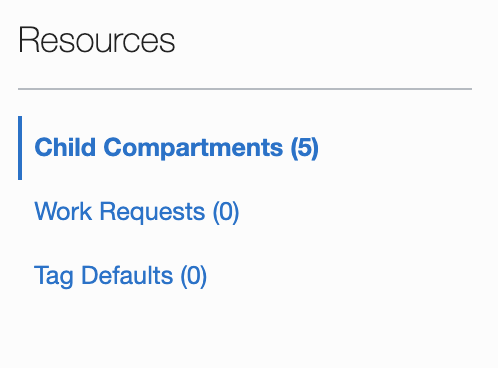The width and height of the screenshot is (498, 368).
Task: Open the Child Compartments resource list
Action: [176, 148]
